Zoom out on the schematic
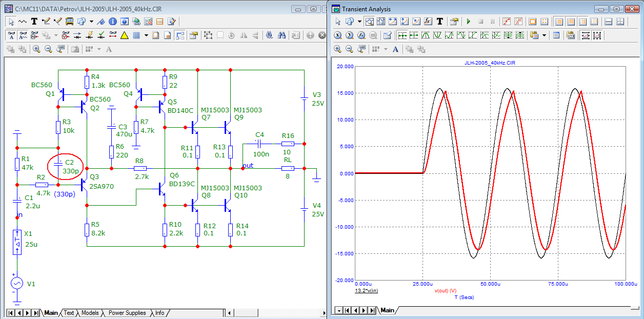 tap(48, 49)
